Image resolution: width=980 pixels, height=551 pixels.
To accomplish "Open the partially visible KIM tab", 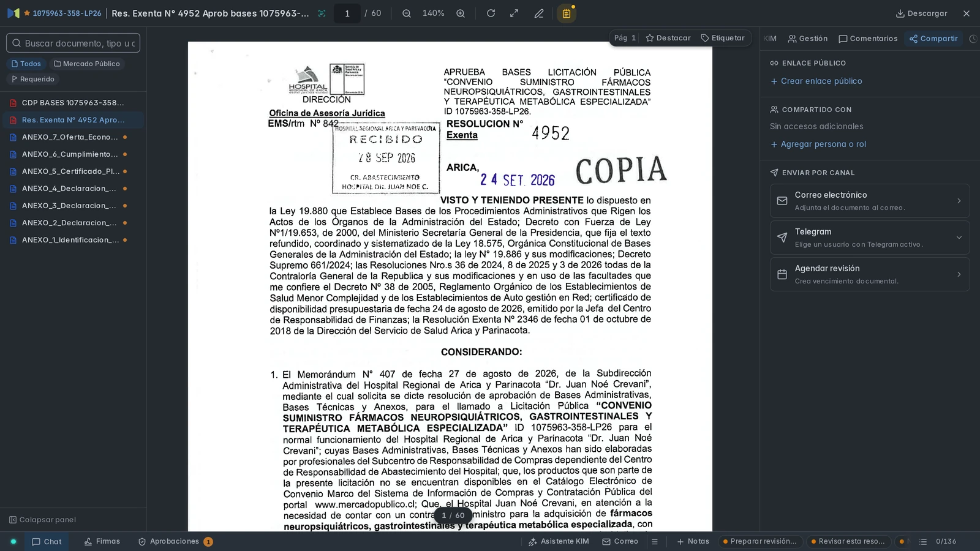I will pos(770,39).
